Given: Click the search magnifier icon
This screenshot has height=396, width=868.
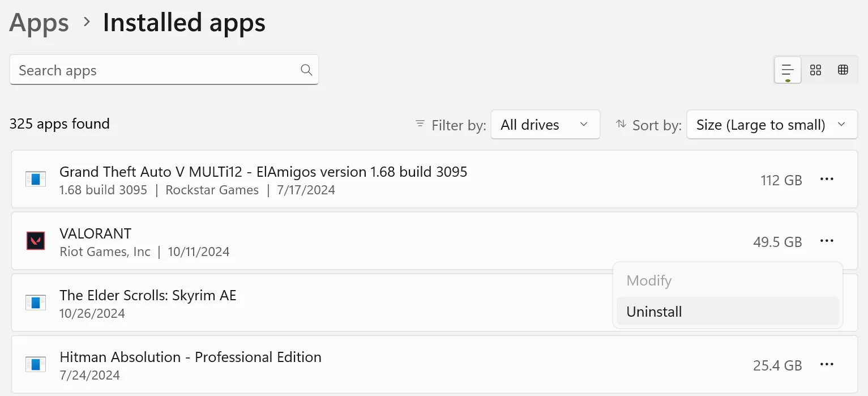Looking at the screenshot, I should (x=306, y=70).
